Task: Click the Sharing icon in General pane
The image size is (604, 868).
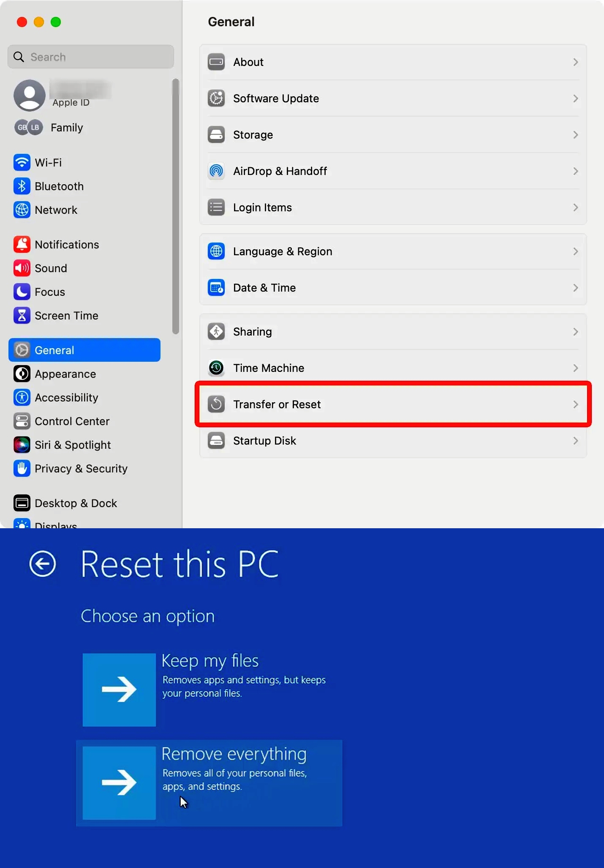Action: pos(216,332)
